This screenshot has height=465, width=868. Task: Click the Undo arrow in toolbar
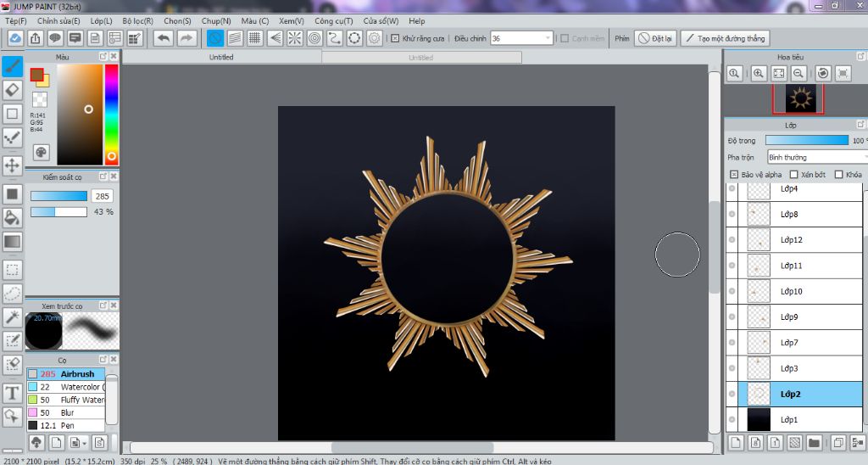coord(163,38)
